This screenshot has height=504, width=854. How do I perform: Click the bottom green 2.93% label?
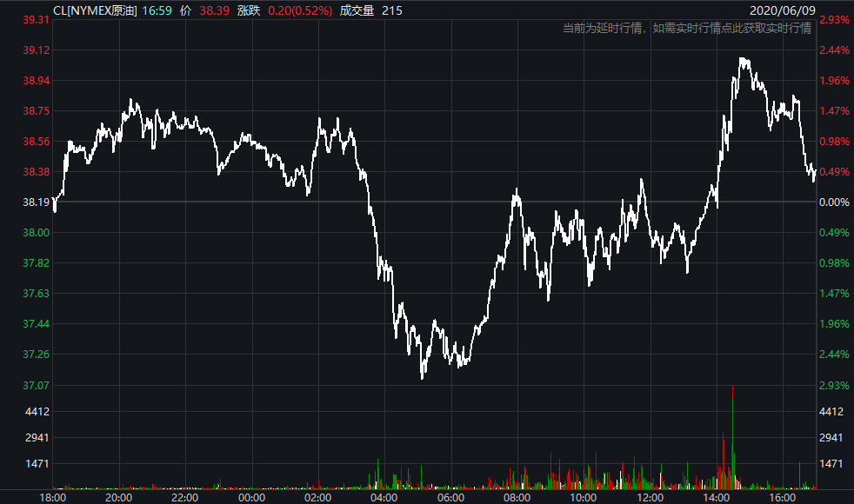834,385
